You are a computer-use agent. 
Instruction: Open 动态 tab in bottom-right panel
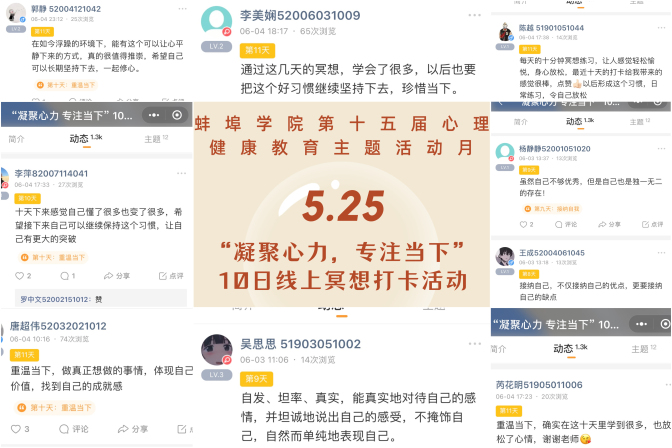[x=570, y=349]
